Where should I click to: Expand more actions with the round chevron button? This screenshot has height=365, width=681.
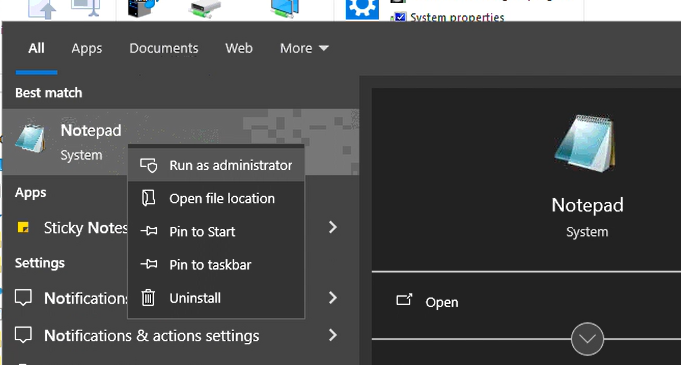point(587,339)
